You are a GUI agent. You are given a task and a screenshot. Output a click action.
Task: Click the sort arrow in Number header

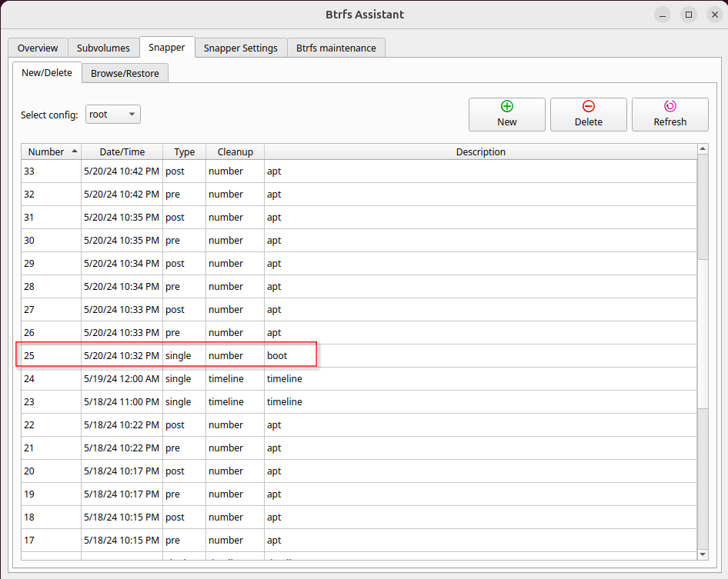(x=74, y=151)
